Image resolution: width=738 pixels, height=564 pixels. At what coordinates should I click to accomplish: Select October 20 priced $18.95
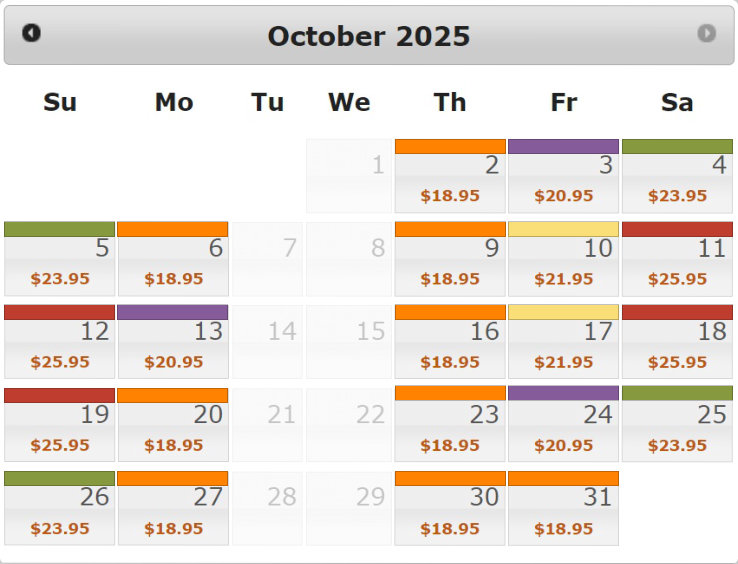click(173, 425)
